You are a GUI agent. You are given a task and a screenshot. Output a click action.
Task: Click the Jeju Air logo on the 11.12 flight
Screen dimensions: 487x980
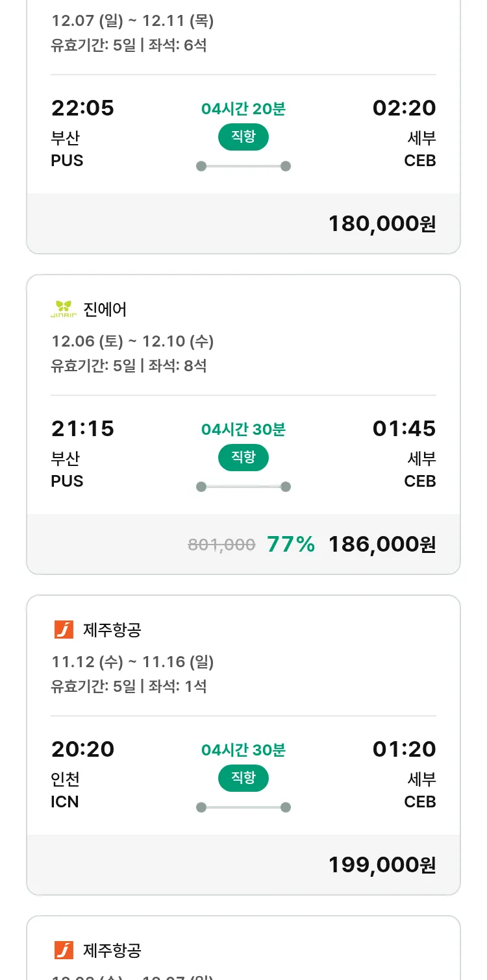pyautogui.click(x=64, y=630)
